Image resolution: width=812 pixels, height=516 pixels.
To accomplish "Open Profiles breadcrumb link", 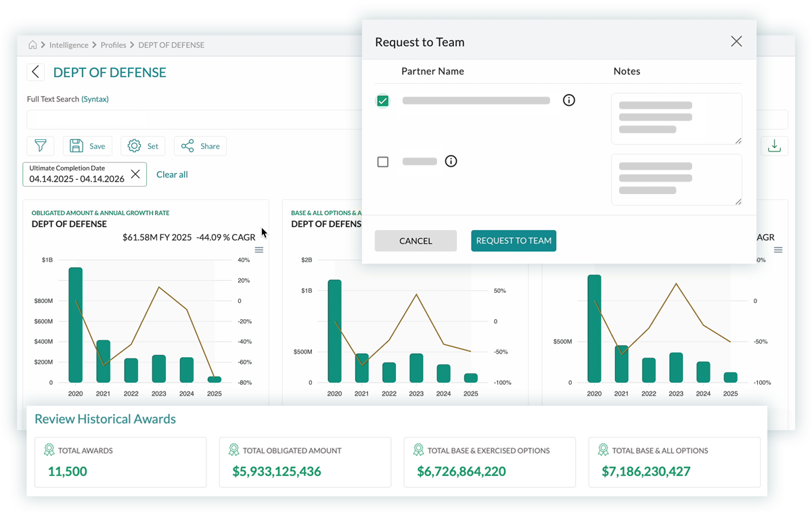I will tap(114, 45).
